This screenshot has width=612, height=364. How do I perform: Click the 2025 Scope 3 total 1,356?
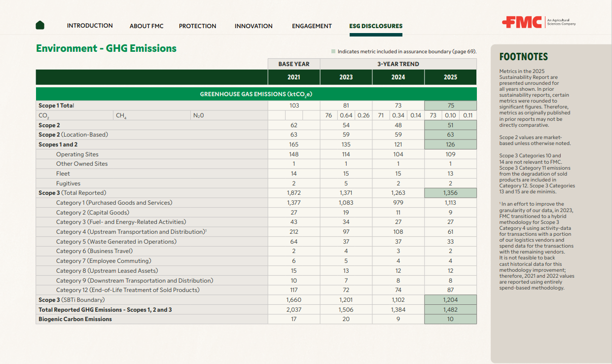tap(450, 193)
